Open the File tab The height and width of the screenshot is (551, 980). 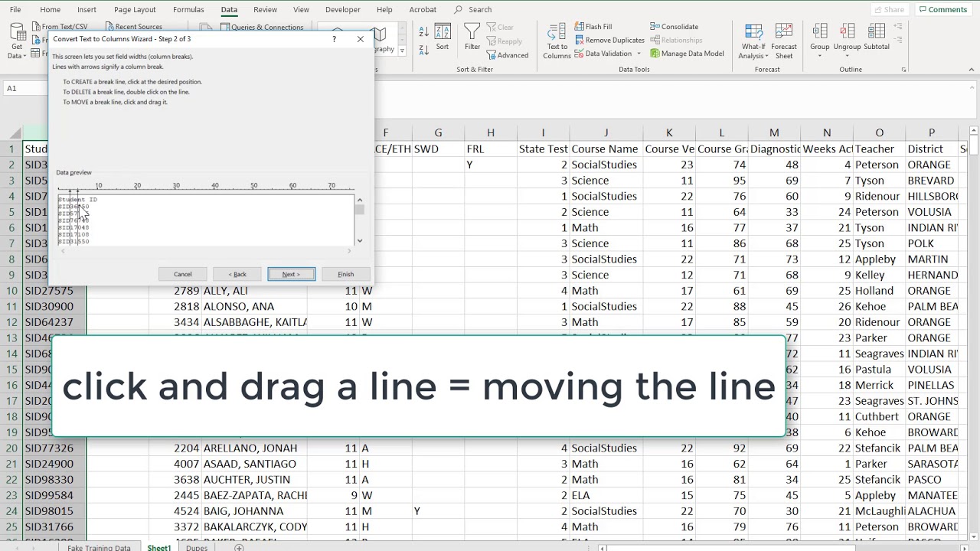pos(15,10)
